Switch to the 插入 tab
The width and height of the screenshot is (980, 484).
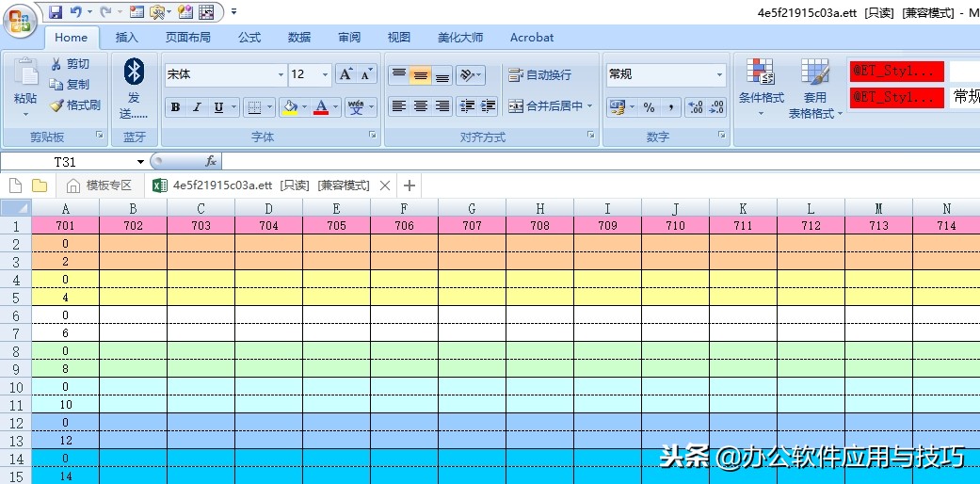127,38
